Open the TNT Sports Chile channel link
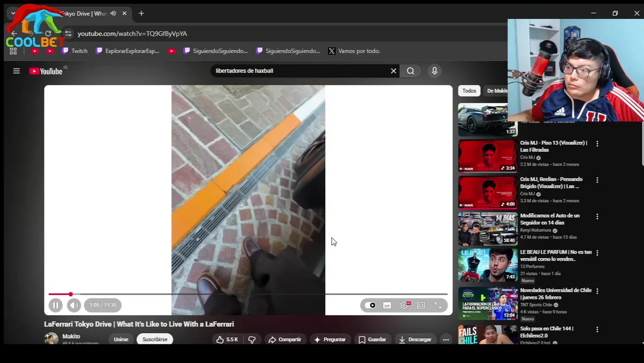The image size is (644, 363). (x=536, y=305)
